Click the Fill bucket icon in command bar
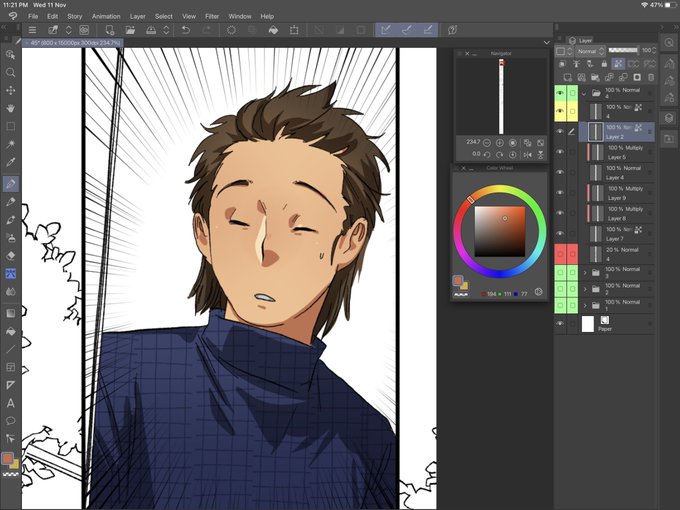 pyautogui.click(x=273, y=30)
